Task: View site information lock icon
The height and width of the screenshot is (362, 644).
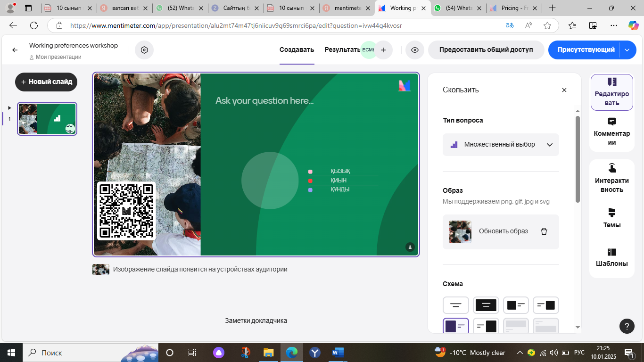Action: tap(59, 25)
